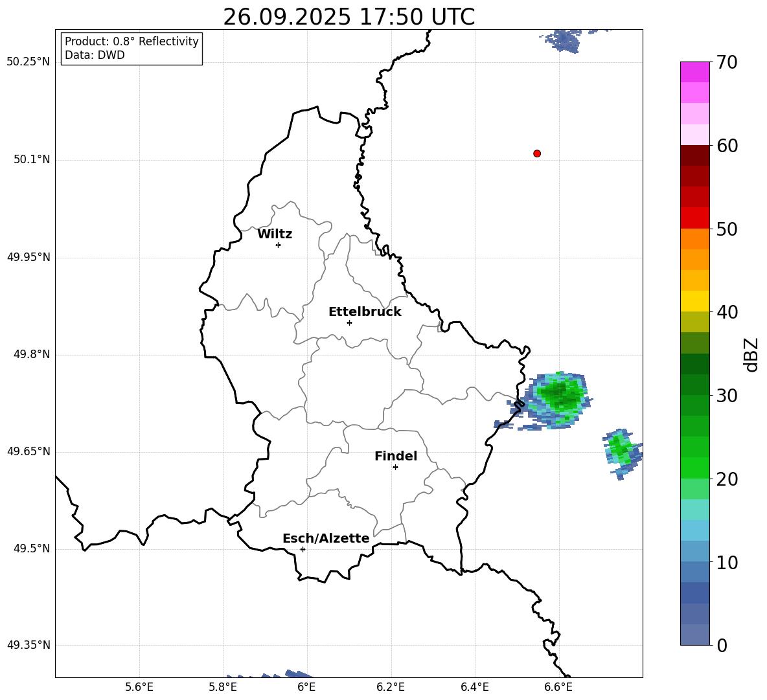Click the Wiltz city label

(275, 234)
